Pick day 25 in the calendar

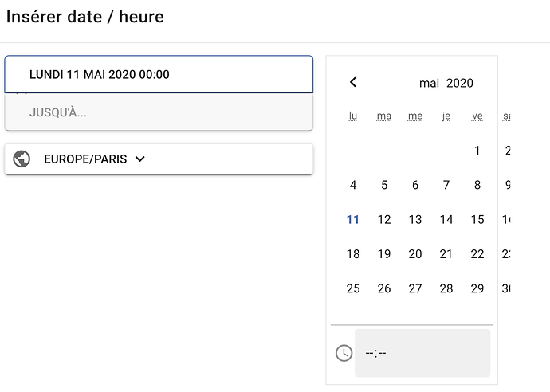353,288
